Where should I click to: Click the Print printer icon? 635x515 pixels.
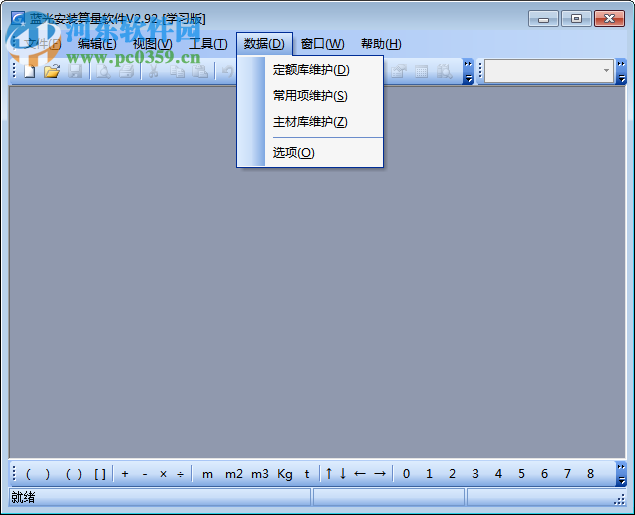(x=126, y=72)
